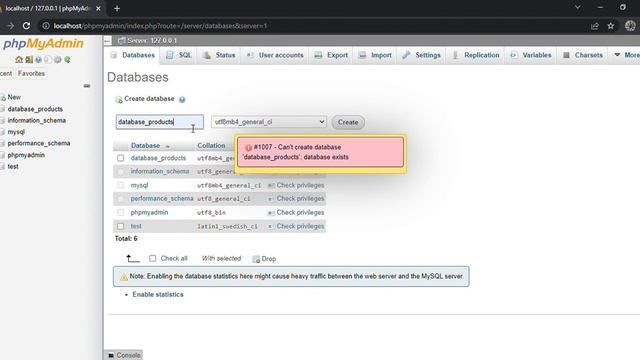Viewport: 640px width, 360px height.
Task: Open information_schema in the sidebar tree
Action: pyautogui.click(x=36, y=120)
